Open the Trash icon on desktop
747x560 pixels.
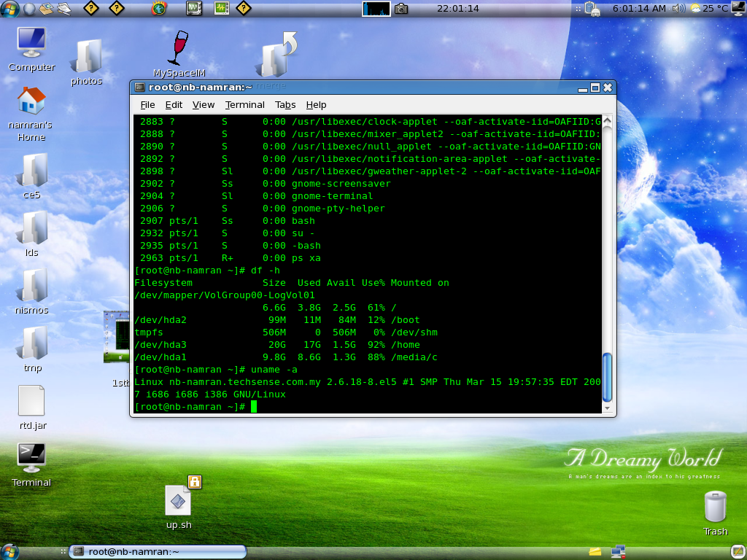[x=715, y=507]
